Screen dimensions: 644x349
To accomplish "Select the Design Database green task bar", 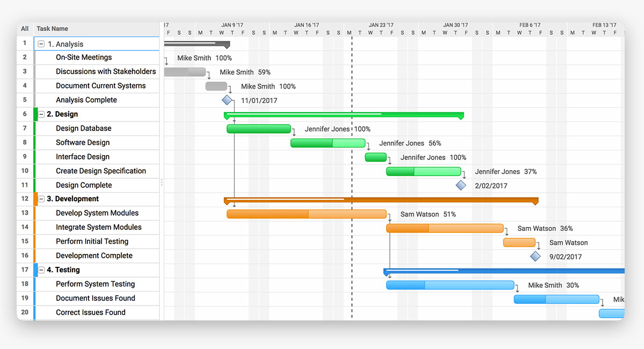I will tap(259, 129).
